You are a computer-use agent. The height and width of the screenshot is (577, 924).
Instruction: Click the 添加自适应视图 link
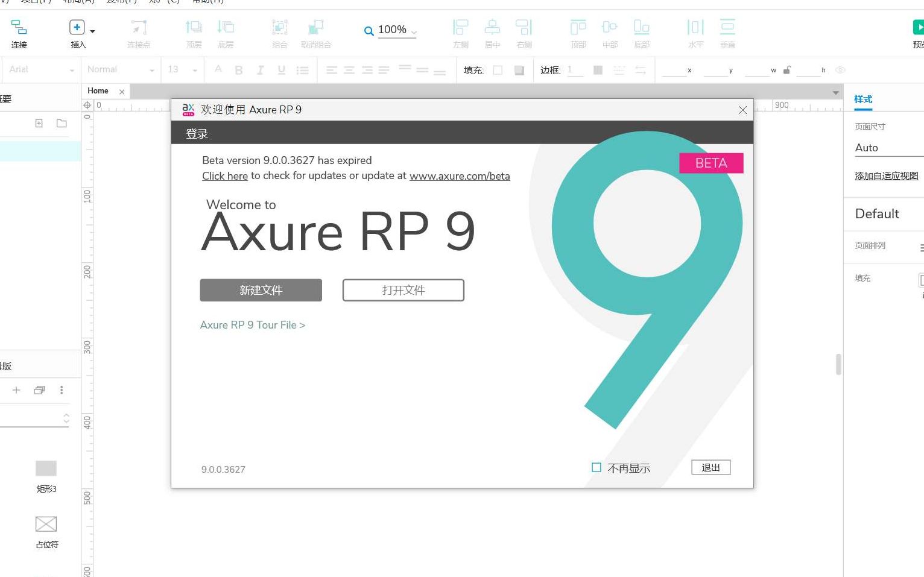pyautogui.click(x=887, y=176)
